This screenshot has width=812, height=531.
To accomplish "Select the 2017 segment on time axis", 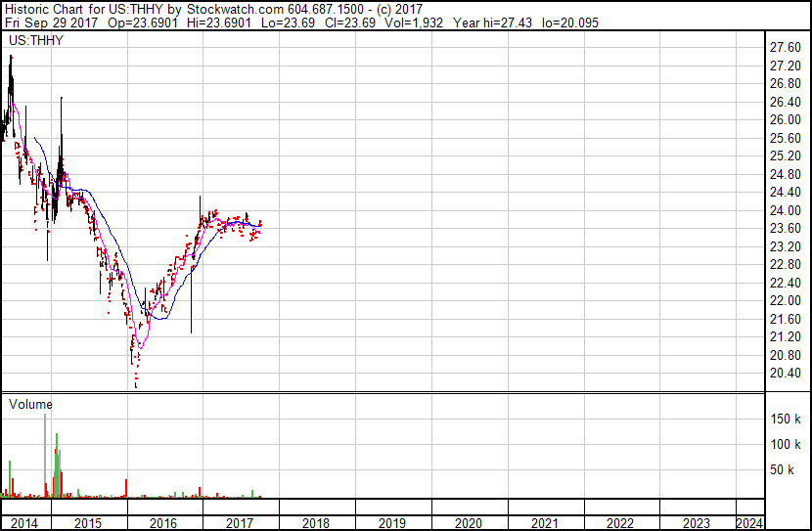I will coord(240,523).
